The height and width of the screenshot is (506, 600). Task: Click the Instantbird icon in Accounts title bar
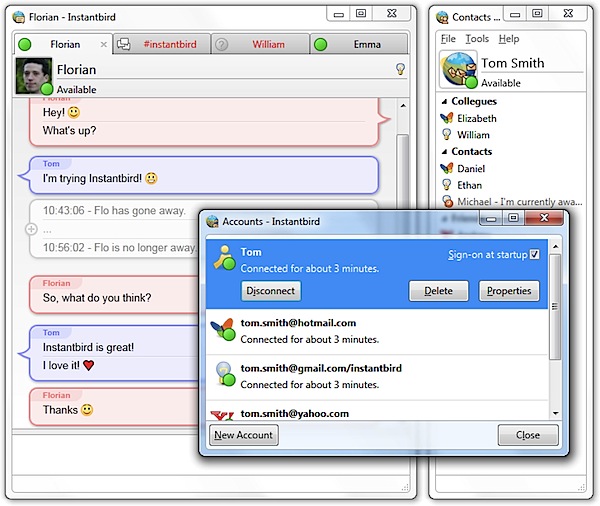[x=212, y=222]
